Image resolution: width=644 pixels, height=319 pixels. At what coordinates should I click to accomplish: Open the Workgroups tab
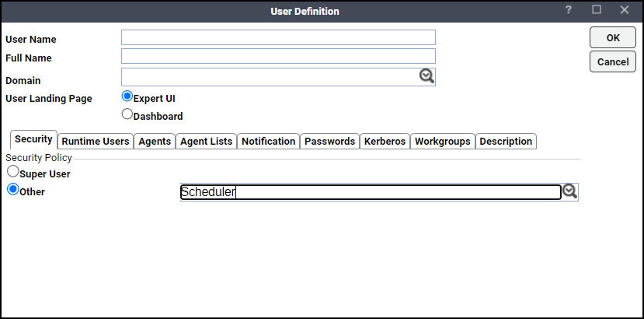pyautogui.click(x=443, y=141)
